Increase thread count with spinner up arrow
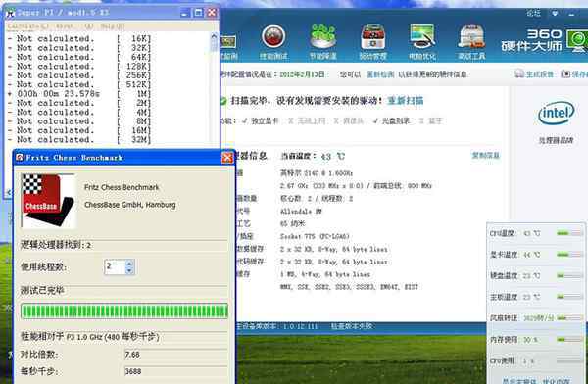The width and height of the screenshot is (588, 384). click(x=129, y=264)
